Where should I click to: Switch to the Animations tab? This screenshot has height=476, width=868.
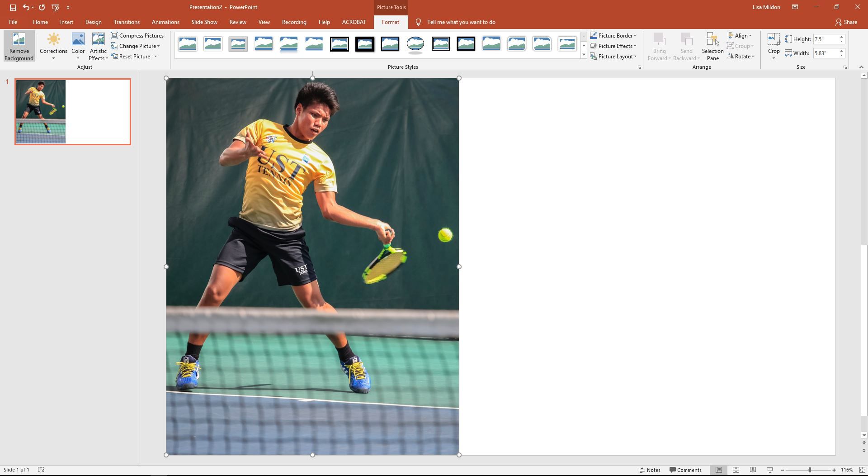click(165, 22)
